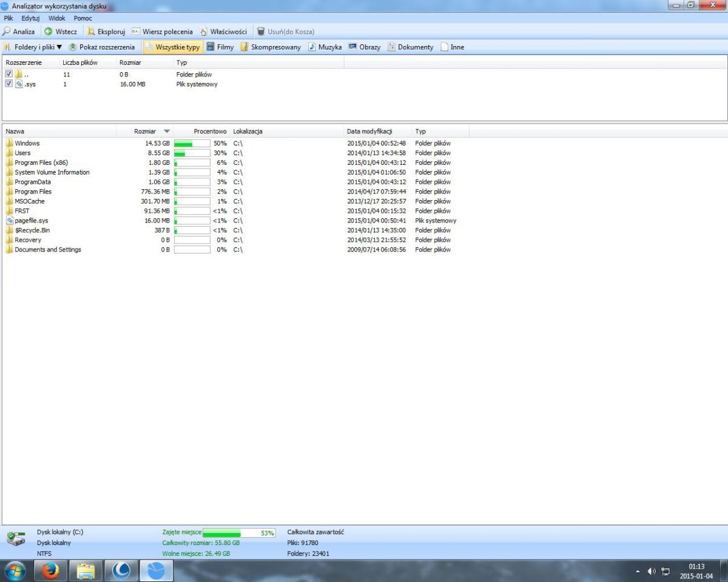
Task: Sort by Lokalizacja column header
Action: 287,131
